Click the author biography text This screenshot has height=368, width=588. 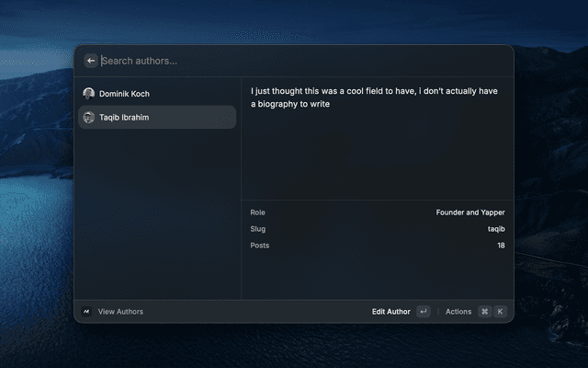tap(374, 98)
